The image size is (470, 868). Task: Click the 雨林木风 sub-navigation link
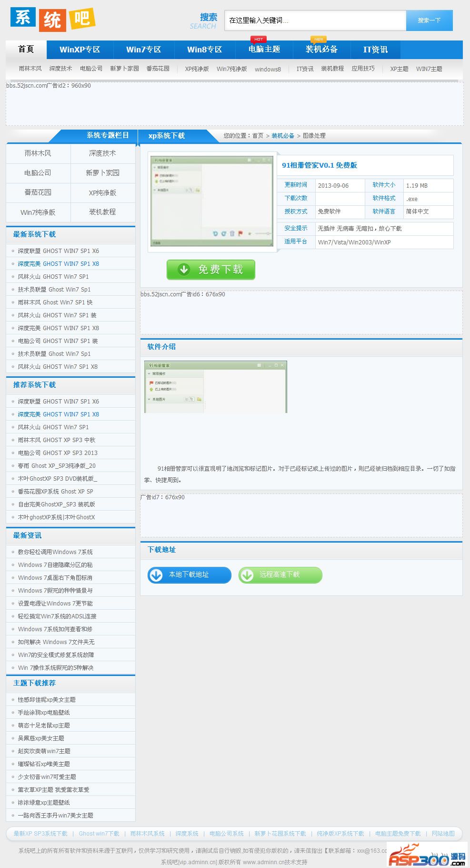click(x=30, y=69)
